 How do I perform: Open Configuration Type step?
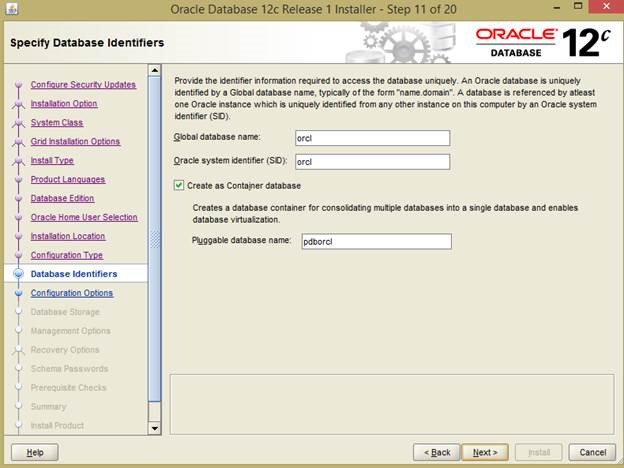[67, 255]
